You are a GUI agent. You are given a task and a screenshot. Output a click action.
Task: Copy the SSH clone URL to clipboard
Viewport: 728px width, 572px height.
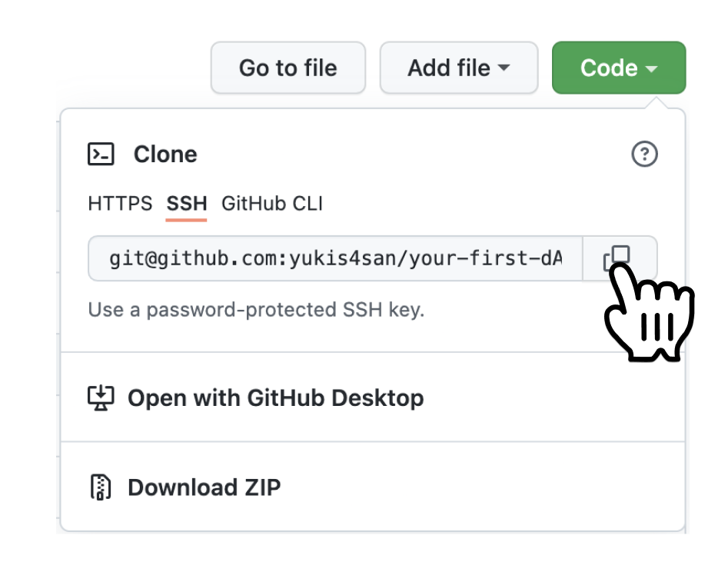click(620, 258)
